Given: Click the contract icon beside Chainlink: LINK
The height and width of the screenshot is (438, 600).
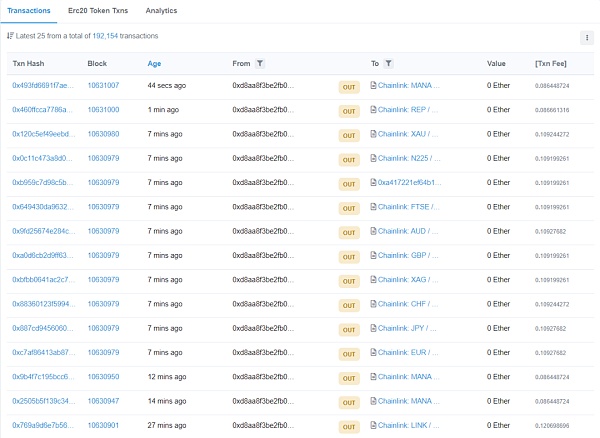Looking at the screenshot, I should (373, 425).
